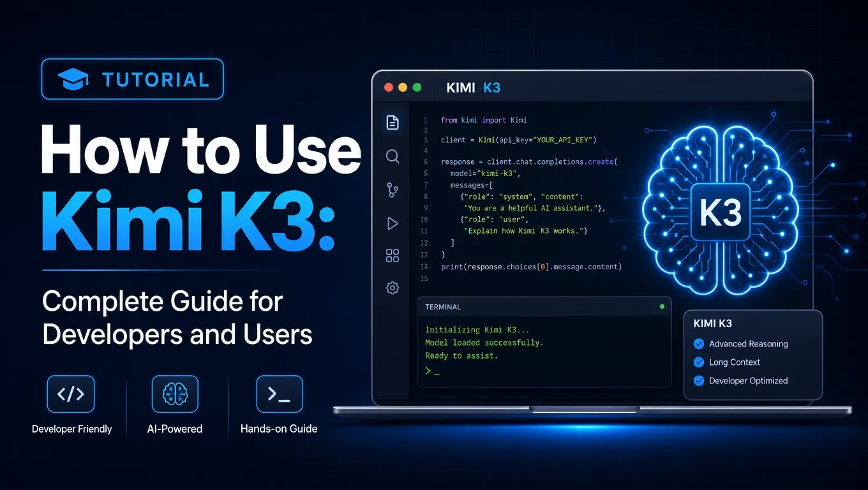Click the terminal prompt icon above Hands-on Guide
The height and width of the screenshot is (490, 868).
click(280, 394)
